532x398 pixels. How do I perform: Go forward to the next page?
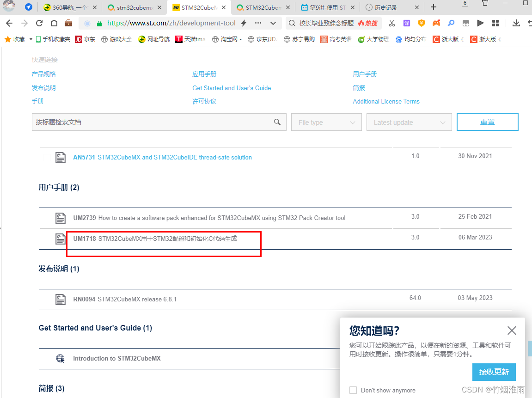24,23
